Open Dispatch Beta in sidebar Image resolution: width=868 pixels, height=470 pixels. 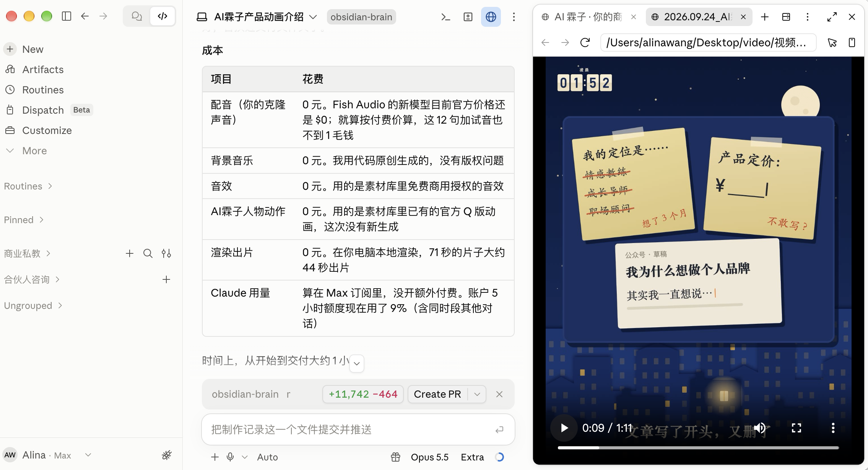coord(49,110)
